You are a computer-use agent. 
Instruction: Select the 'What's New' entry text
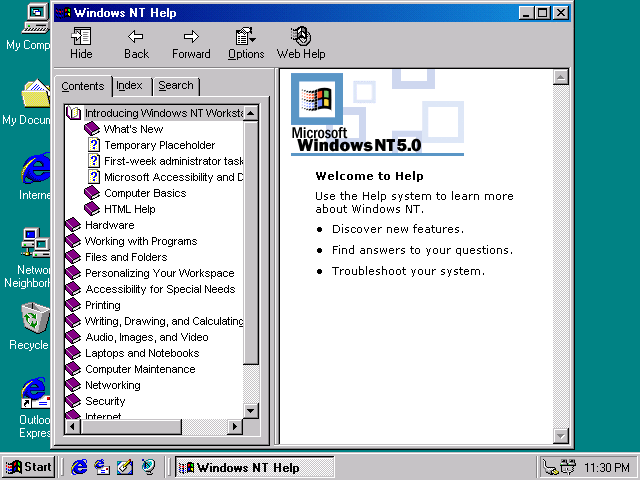tap(133, 129)
